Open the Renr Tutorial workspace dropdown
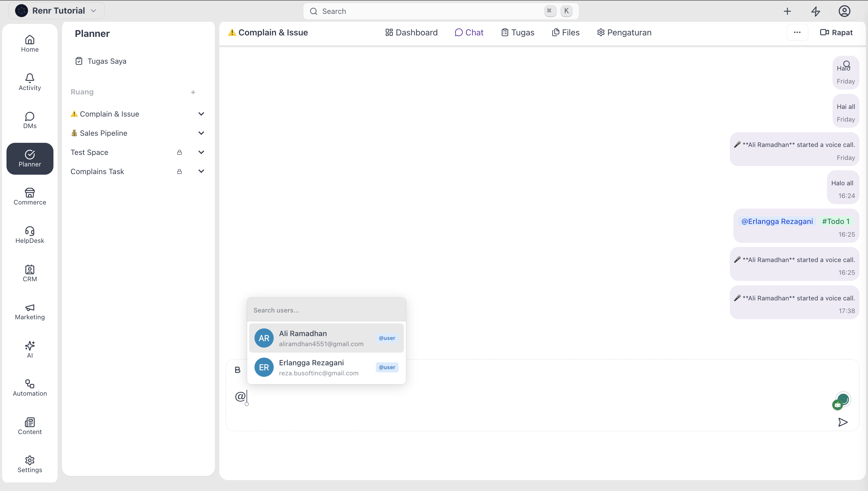This screenshot has height=491, width=868. [x=56, y=11]
